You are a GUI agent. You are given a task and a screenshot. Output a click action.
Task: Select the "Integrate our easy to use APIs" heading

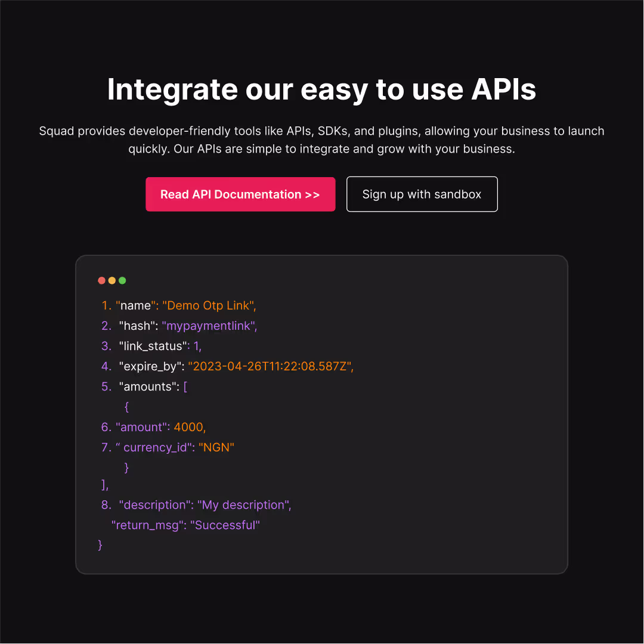(321, 89)
